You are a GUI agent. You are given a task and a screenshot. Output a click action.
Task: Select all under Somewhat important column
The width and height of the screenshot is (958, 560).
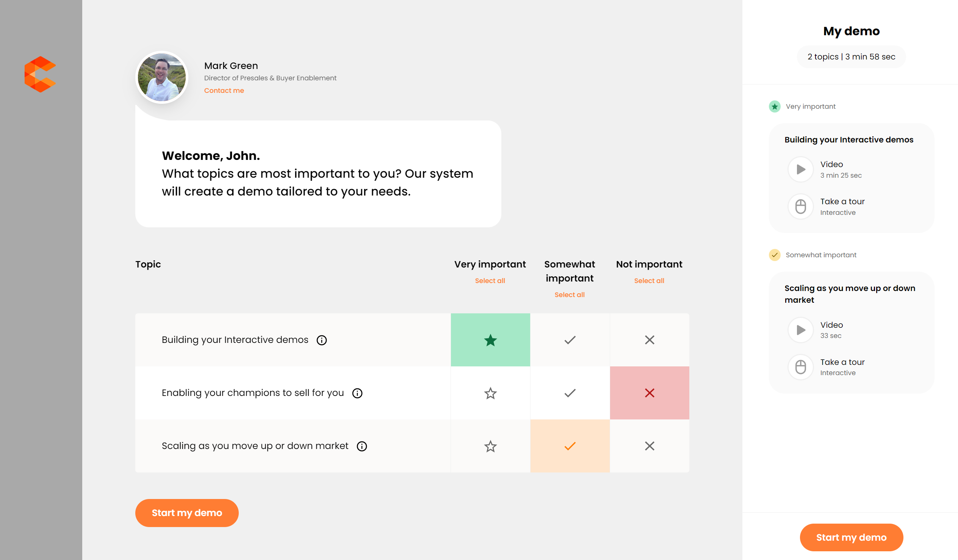(569, 295)
